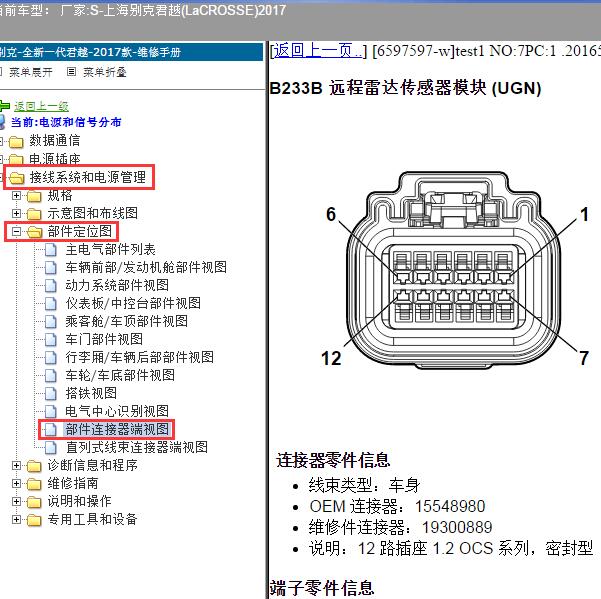Click the icon beside 菜单折叠
Image resolution: width=601 pixels, height=599 pixels.
pos(71,71)
